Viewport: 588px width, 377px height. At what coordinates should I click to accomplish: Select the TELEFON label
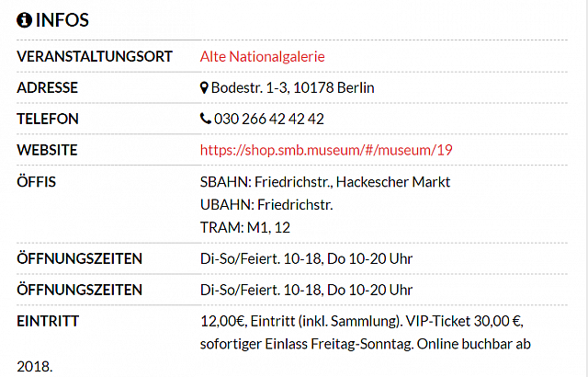48,119
